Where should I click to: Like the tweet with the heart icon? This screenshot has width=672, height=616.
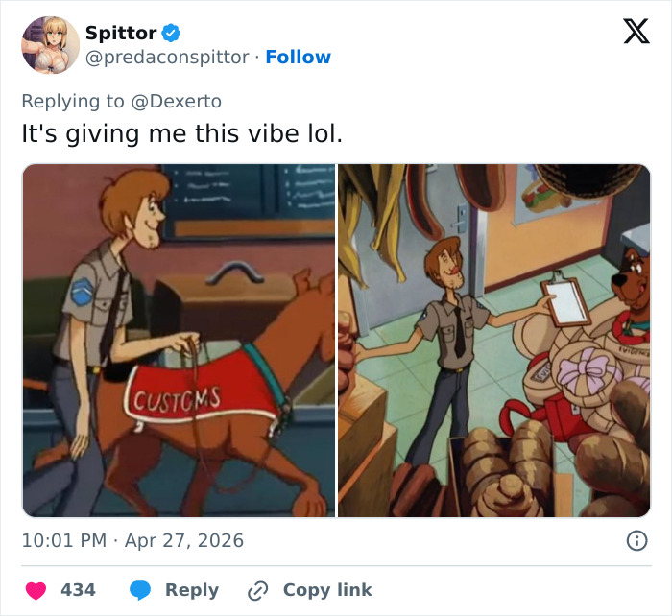coord(36,590)
